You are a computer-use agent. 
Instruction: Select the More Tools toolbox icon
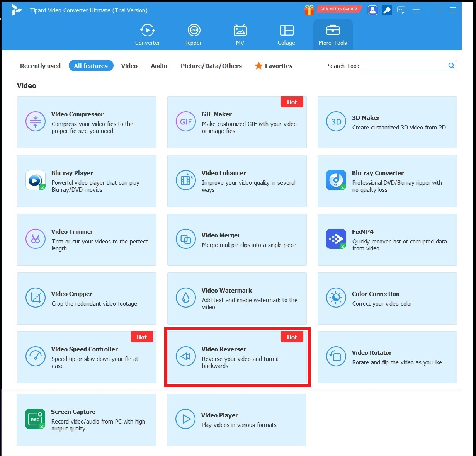(333, 30)
